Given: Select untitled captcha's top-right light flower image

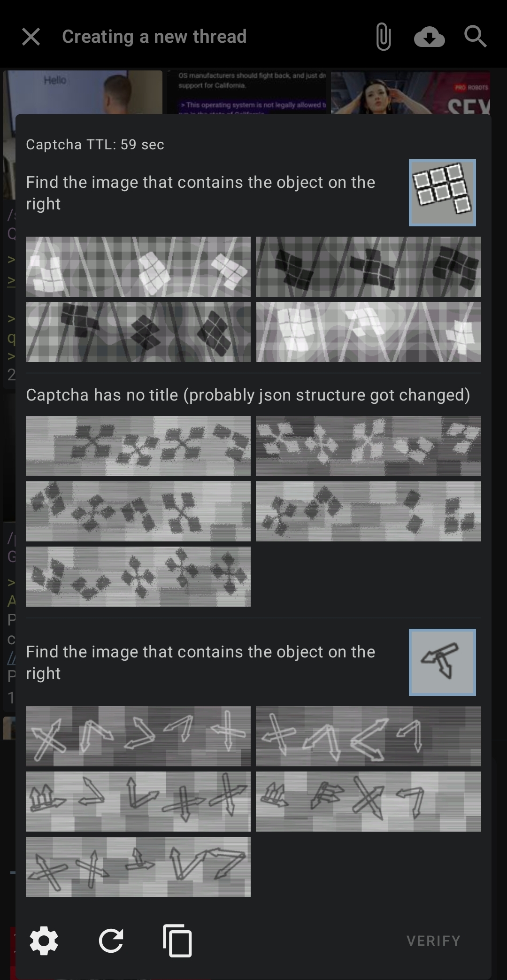Looking at the screenshot, I should [369, 446].
